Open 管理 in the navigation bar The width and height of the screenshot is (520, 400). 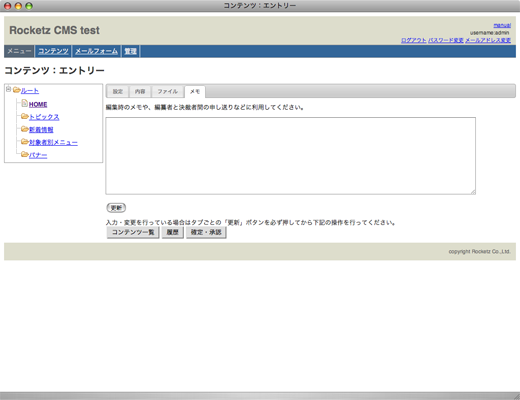131,51
